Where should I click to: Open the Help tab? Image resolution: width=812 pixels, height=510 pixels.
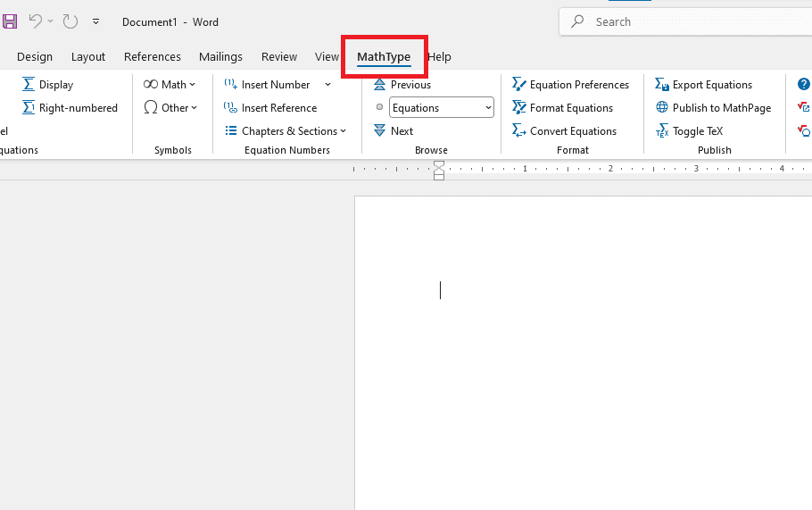coord(440,56)
